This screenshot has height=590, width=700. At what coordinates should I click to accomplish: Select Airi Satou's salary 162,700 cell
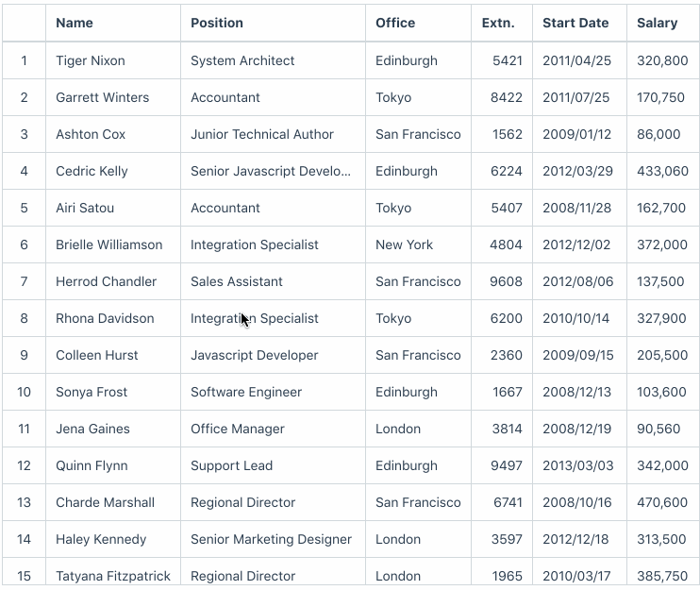[x=661, y=208]
